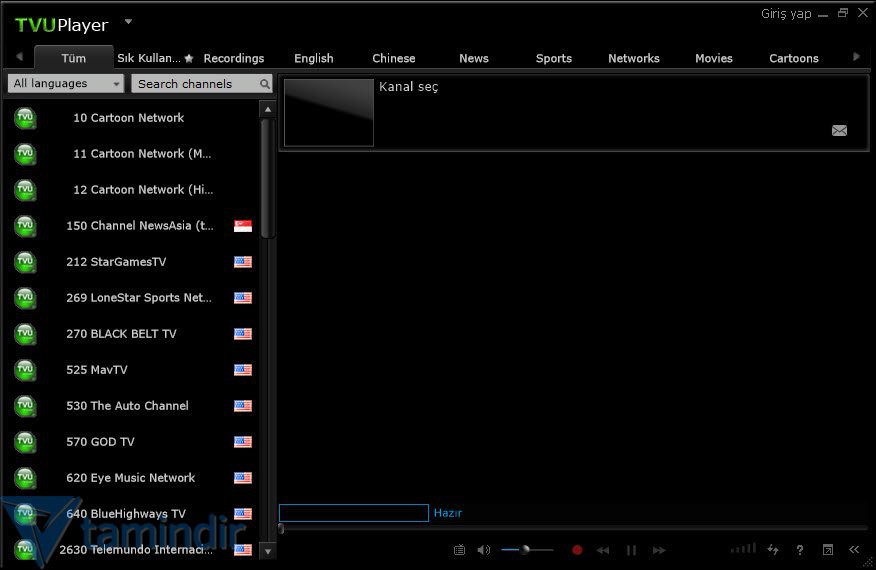This screenshot has width=876, height=570.
Task: Click Singapore flag on Channel NewsAsia row
Action: pyautogui.click(x=242, y=226)
